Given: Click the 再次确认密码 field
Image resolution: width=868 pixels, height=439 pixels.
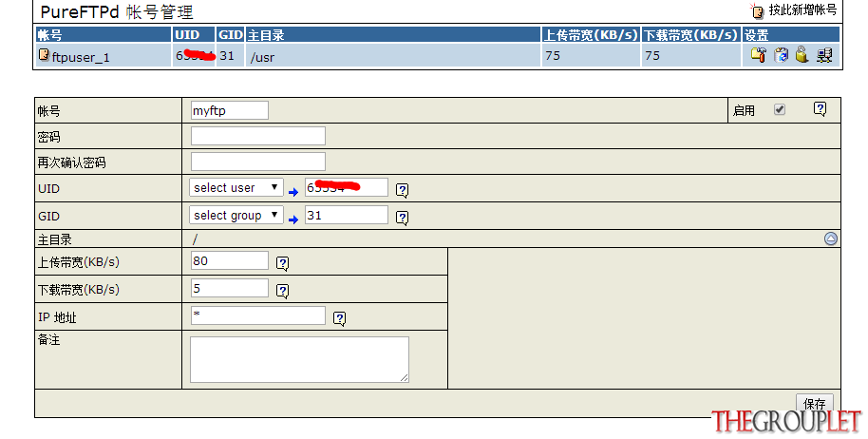Looking at the screenshot, I should point(258,162).
